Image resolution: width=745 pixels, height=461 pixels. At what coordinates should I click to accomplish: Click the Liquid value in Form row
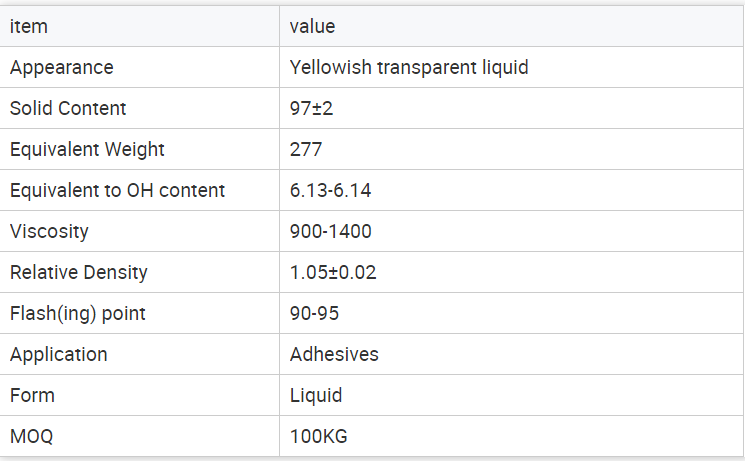coord(316,396)
